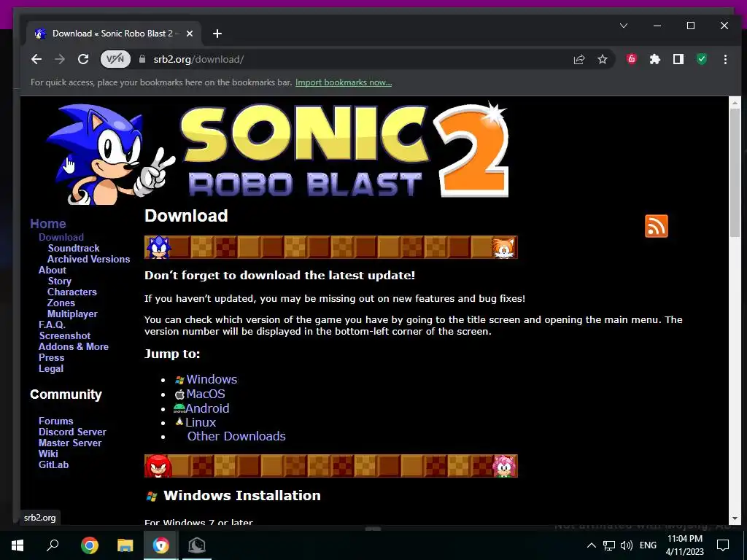Open Master Server link
Viewport: 747px width, 560px height.
pos(70,443)
